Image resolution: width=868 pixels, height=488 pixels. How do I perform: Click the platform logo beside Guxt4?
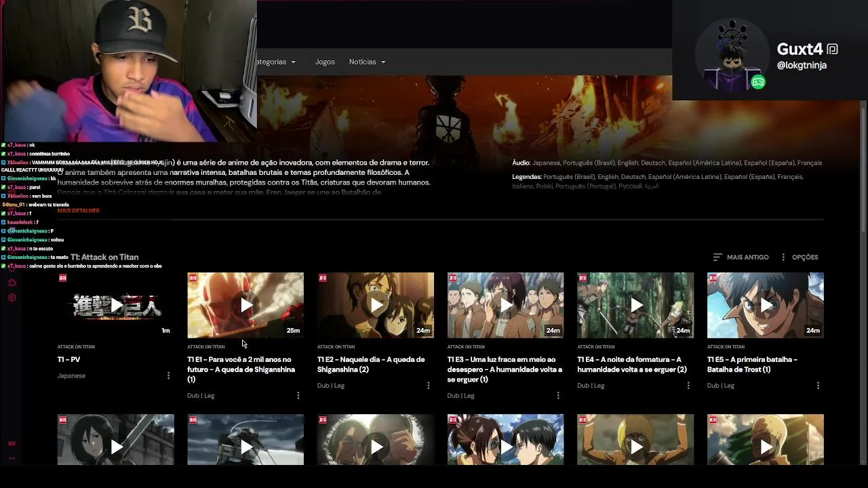click(x=833, y=49)
